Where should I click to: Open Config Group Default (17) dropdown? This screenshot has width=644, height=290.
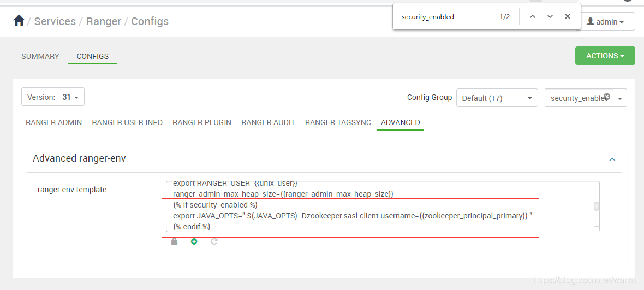click(x=497, y=98)
